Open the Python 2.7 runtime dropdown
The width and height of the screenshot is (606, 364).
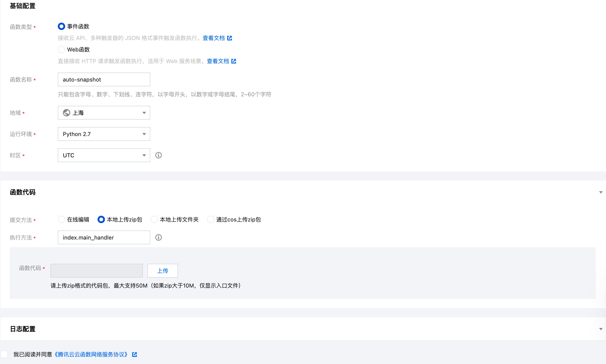point(104,134)
